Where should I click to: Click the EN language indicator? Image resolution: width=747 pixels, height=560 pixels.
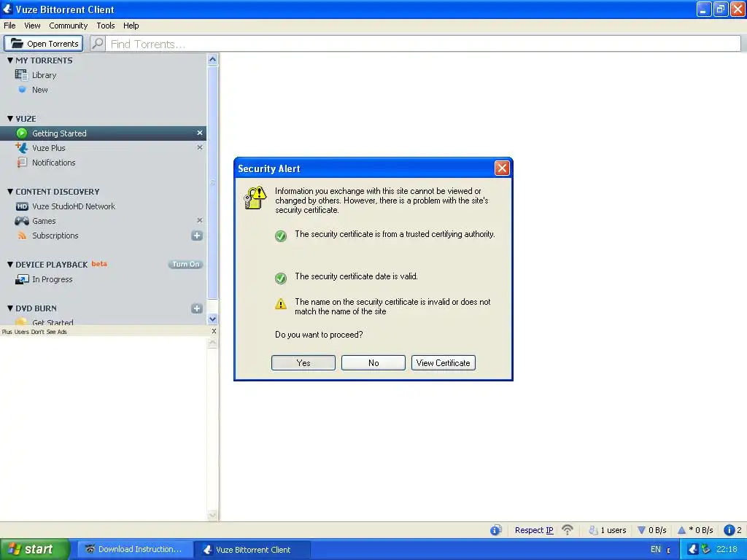[656, 549]
